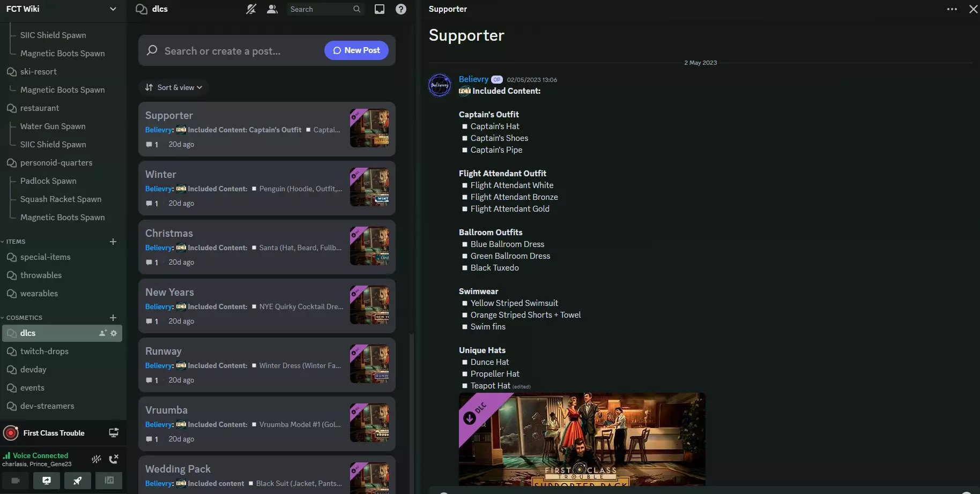Toggle noise suppression in voice panel

tap(96, 459)
